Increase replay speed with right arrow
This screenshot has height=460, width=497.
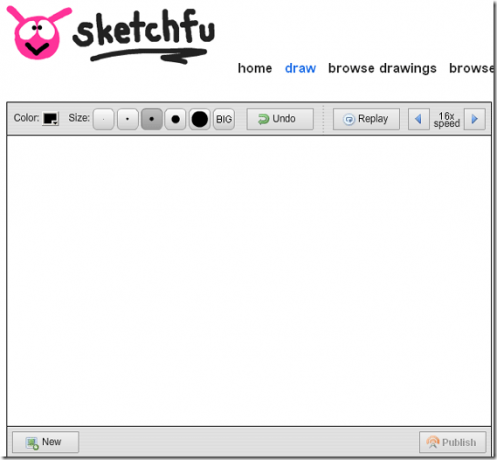tap(475, 119)
